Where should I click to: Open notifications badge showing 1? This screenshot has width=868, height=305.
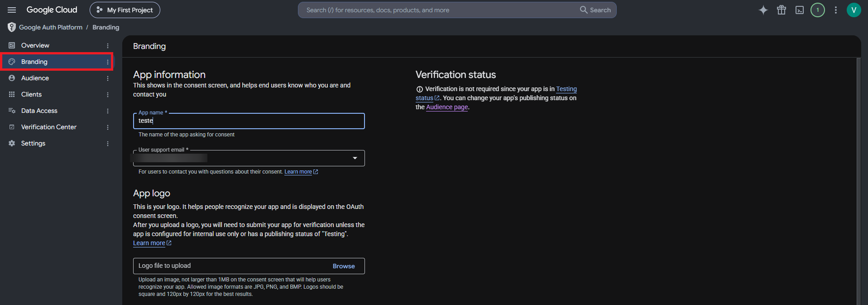coord(818,10)
